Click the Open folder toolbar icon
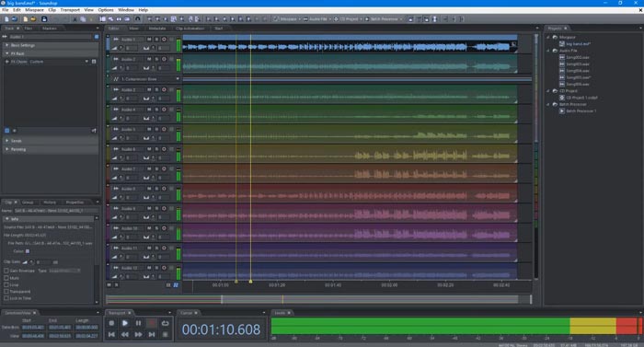 coord(33,19)
